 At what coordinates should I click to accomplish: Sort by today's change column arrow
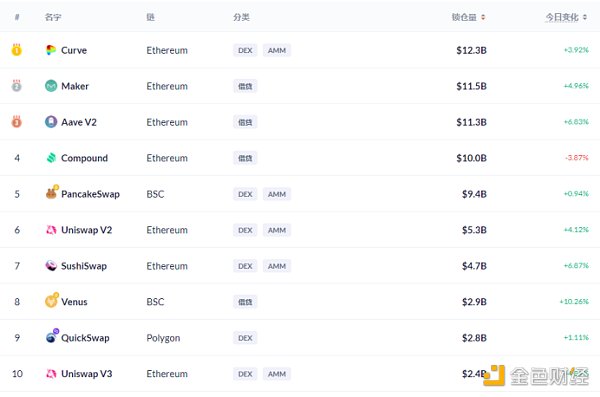585,17
